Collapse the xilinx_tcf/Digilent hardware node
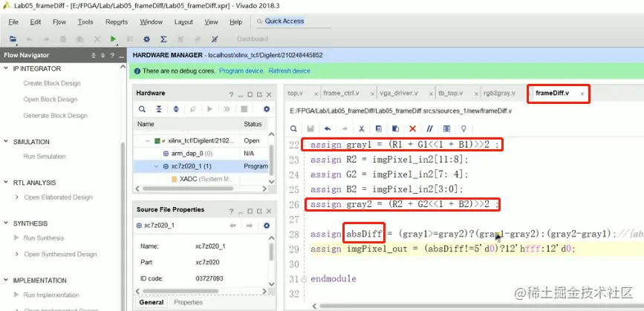Viewport: 644px width, 311px height. tap(148, 141)
